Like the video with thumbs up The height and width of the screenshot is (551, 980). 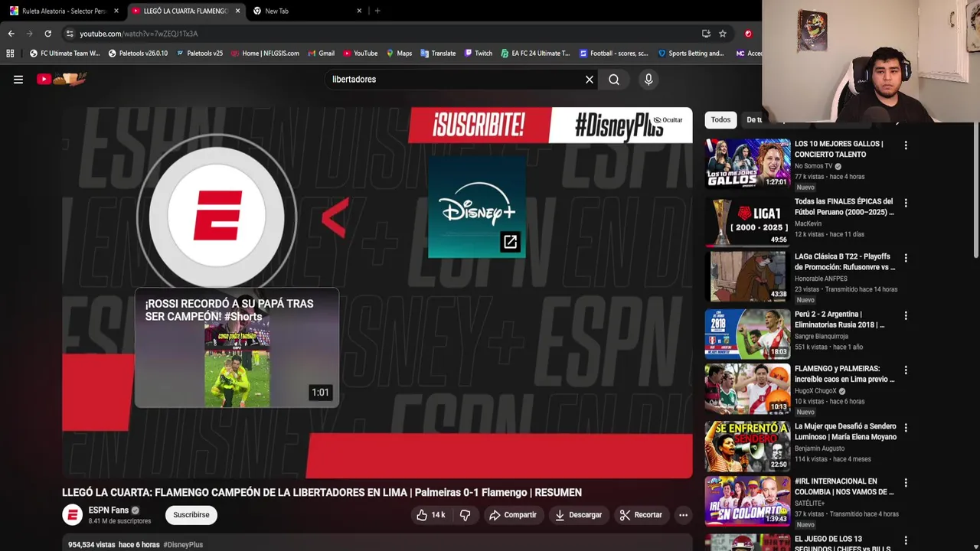430,515
